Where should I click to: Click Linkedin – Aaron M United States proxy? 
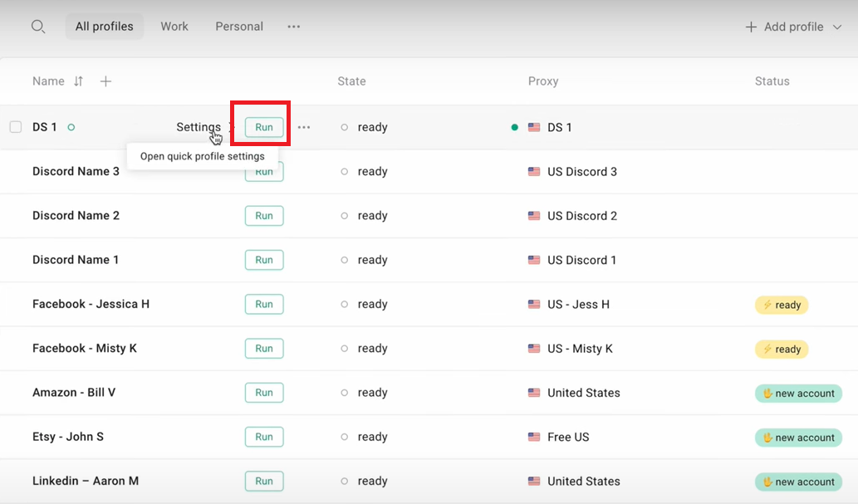(583, 481)
